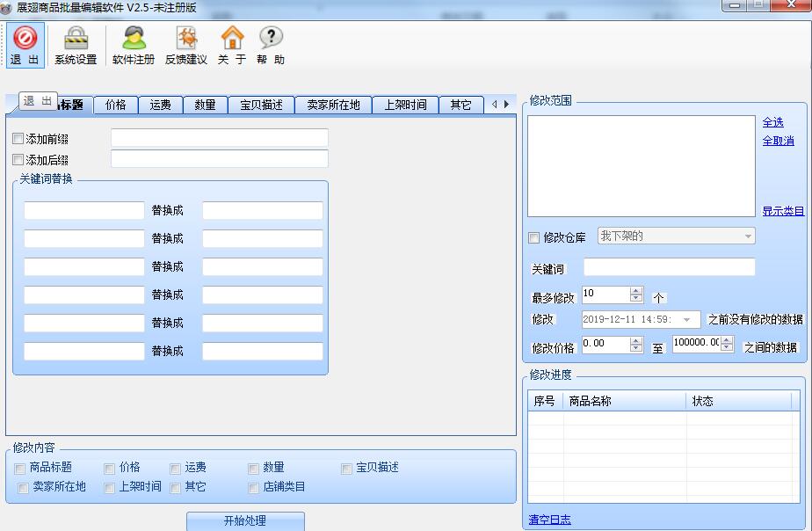Switch to the 价格 price tab
The height and width of the screenshot is (531, 812).
(115, 104)
